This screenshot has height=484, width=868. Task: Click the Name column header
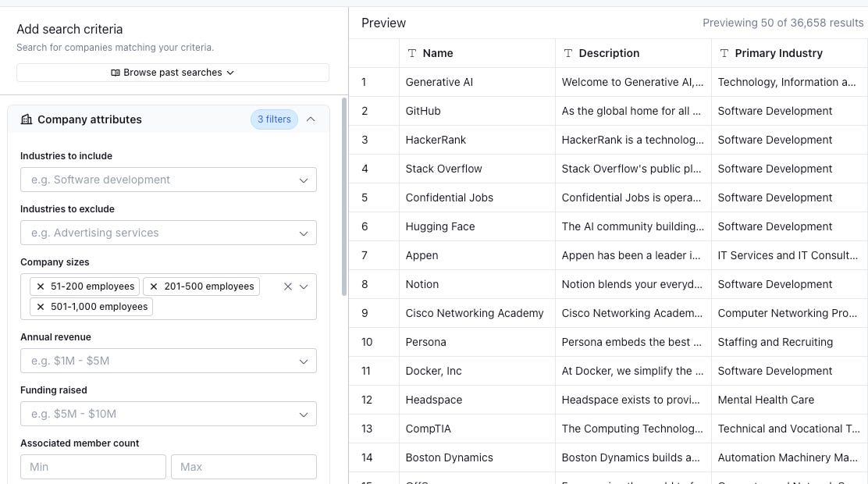[x=477, y=53]
